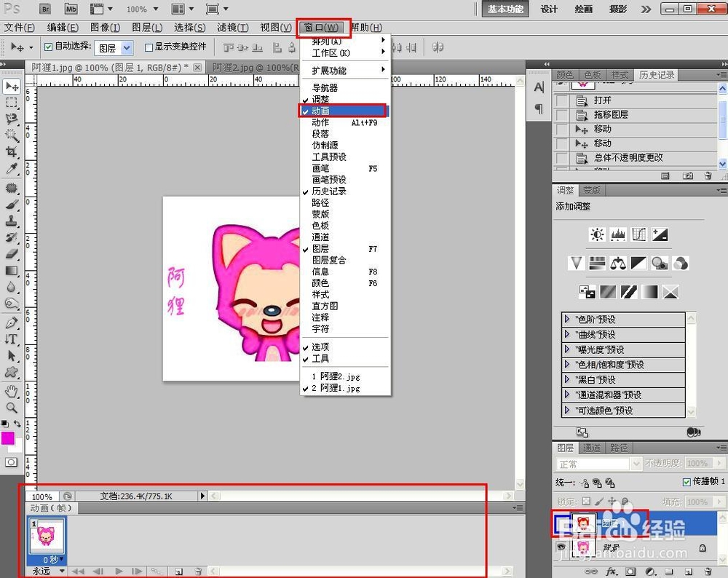This screenshot has height=578, width=728.
Task: Select the Dodge tool
Action: (11, 303)
